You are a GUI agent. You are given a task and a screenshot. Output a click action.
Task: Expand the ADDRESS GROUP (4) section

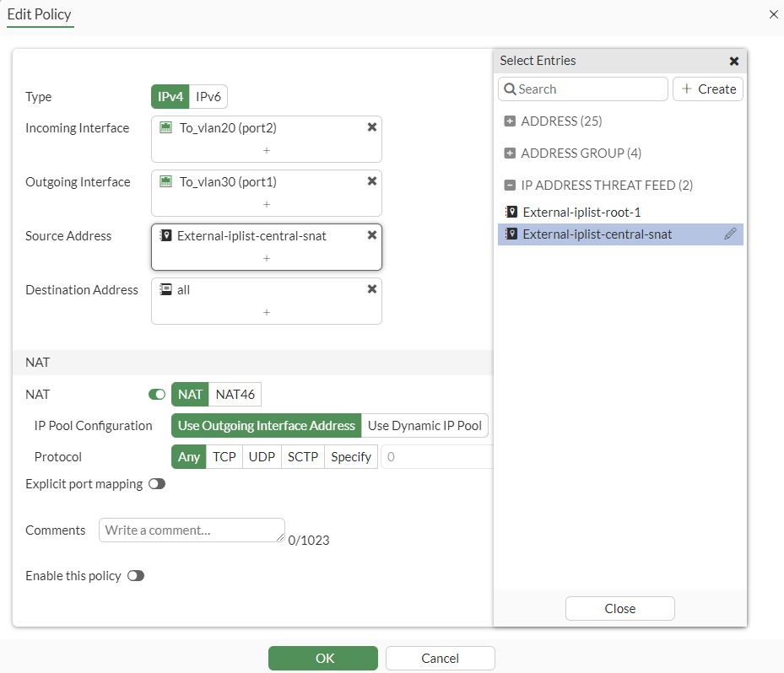(x=510, y=153)
